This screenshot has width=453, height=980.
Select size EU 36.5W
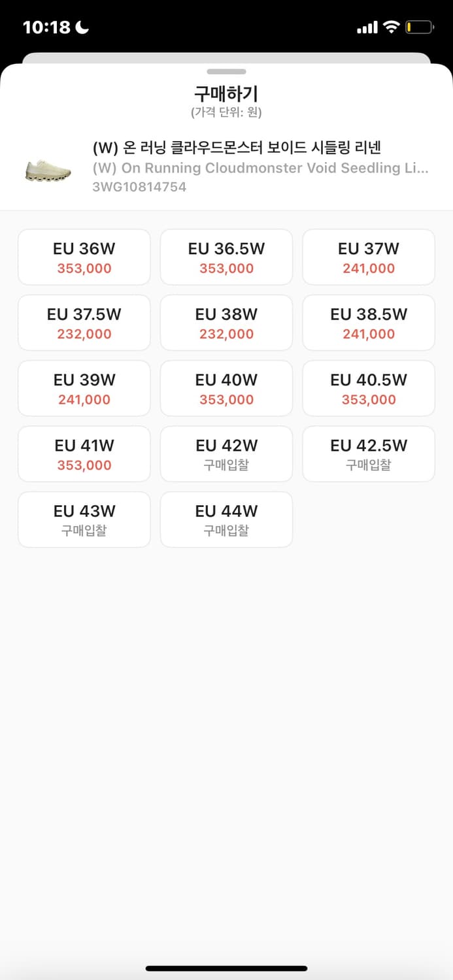pos(226,257)
